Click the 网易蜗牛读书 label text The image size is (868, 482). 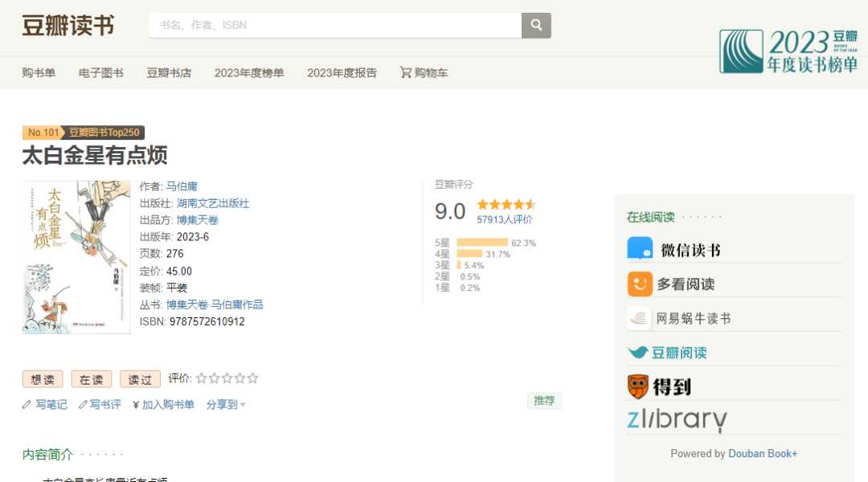[x=693, y=319]
